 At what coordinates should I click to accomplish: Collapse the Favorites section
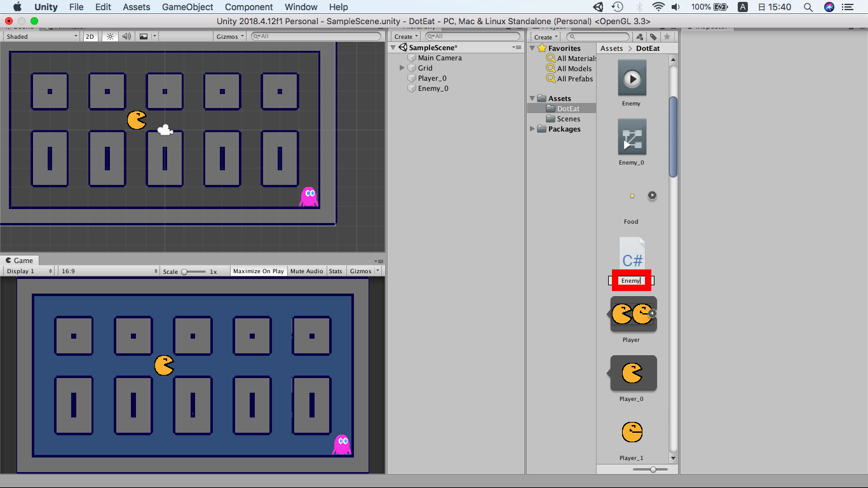click(532, 48)
